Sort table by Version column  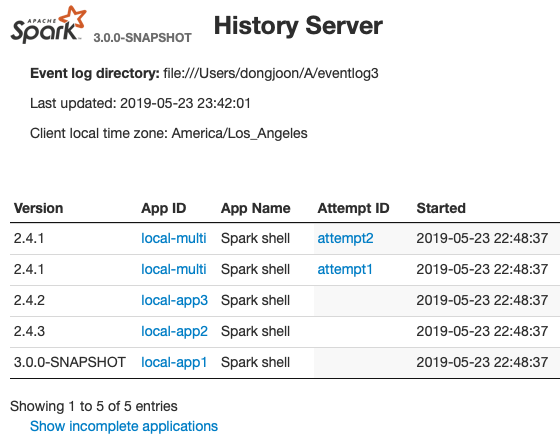tap(39, 208)
